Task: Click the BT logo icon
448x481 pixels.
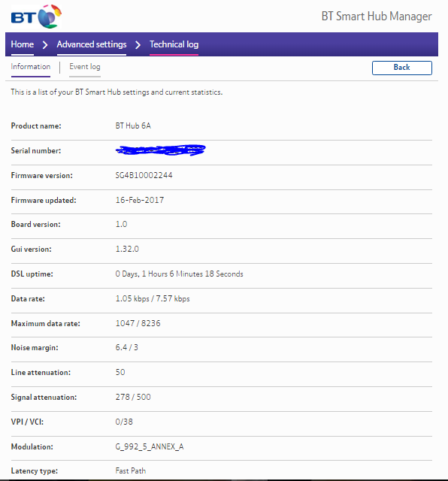Action: point(36,17)
